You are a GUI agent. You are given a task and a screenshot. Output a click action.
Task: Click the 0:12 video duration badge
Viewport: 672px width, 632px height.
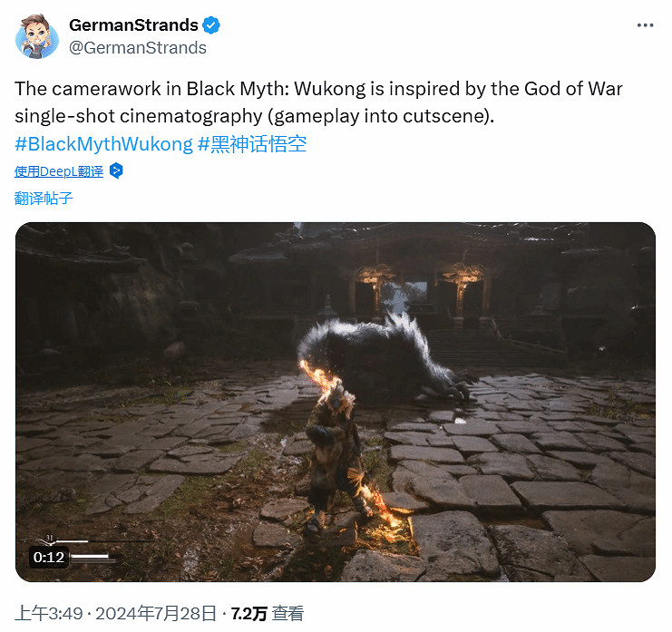click(49, 557)
